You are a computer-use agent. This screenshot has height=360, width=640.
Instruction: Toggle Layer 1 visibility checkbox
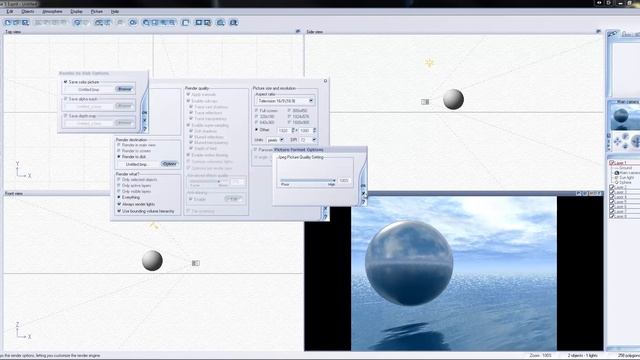coord(611,163)
